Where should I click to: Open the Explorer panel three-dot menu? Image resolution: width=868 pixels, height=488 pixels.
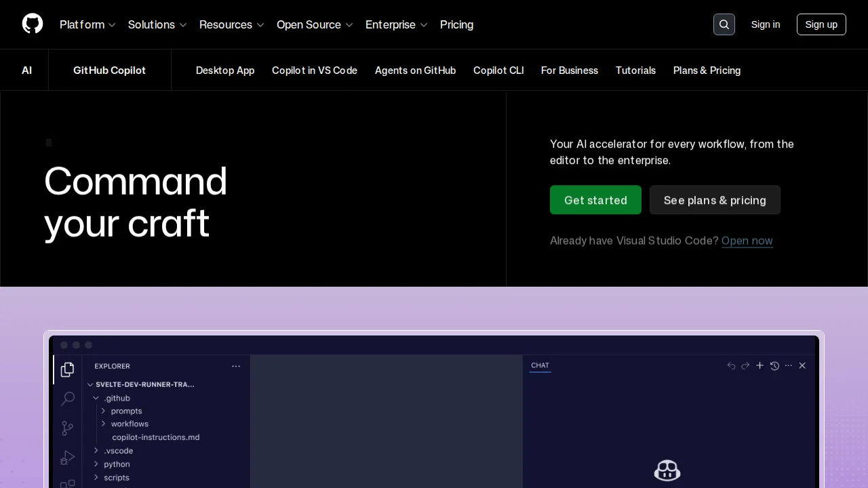pos(236,366)
